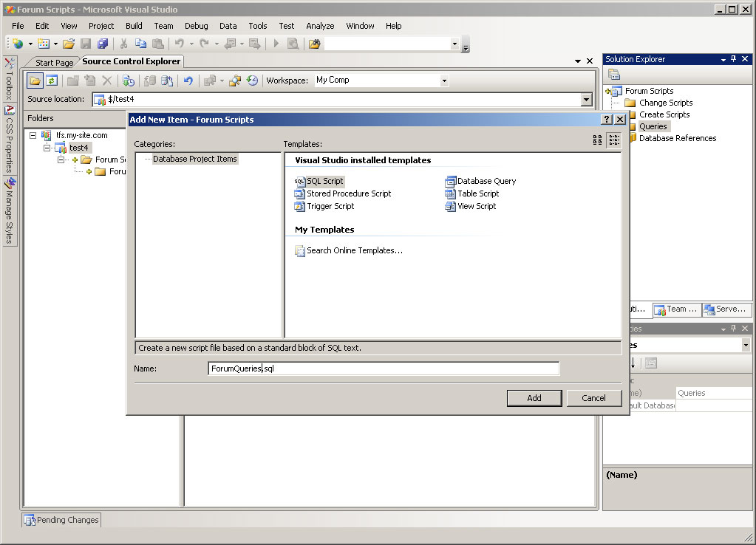Switch templates to small icons view
Screen dimensions: 756x545
pos(614,140)
